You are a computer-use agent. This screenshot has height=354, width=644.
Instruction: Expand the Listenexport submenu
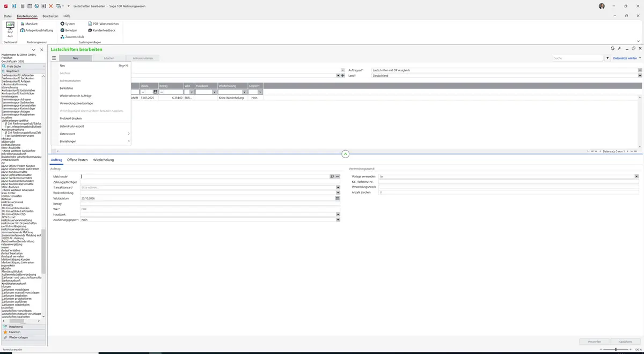pos(91,134)
